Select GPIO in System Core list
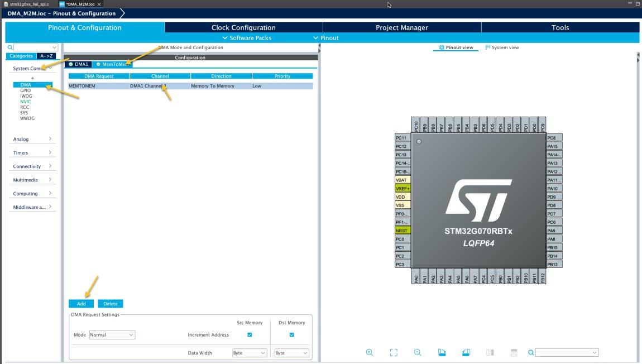Viewport: 642px width, 364px height. [25, 90]
